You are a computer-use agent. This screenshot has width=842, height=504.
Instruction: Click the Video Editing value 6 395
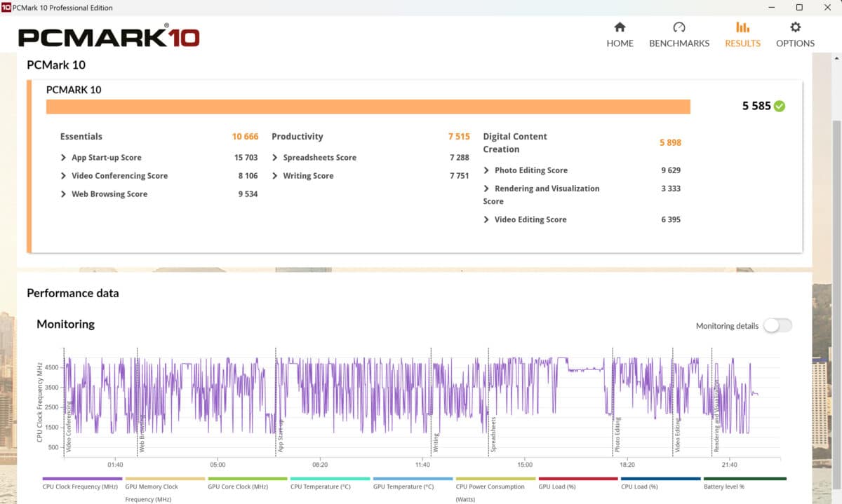tap(671, 219)
